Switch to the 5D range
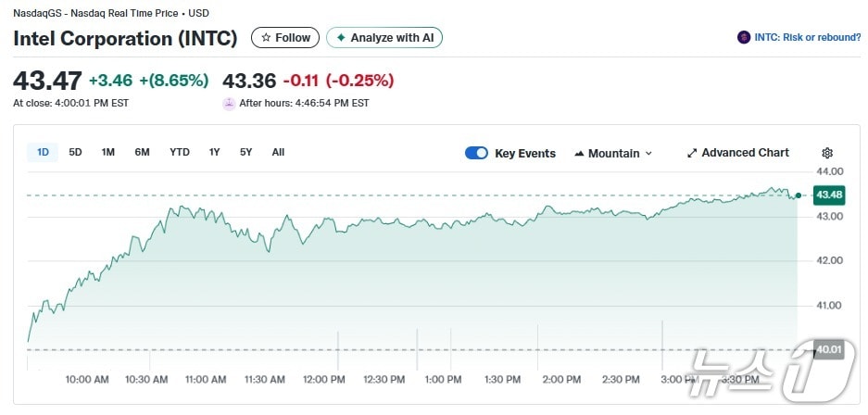868x415 pixels. coord(75,152)
